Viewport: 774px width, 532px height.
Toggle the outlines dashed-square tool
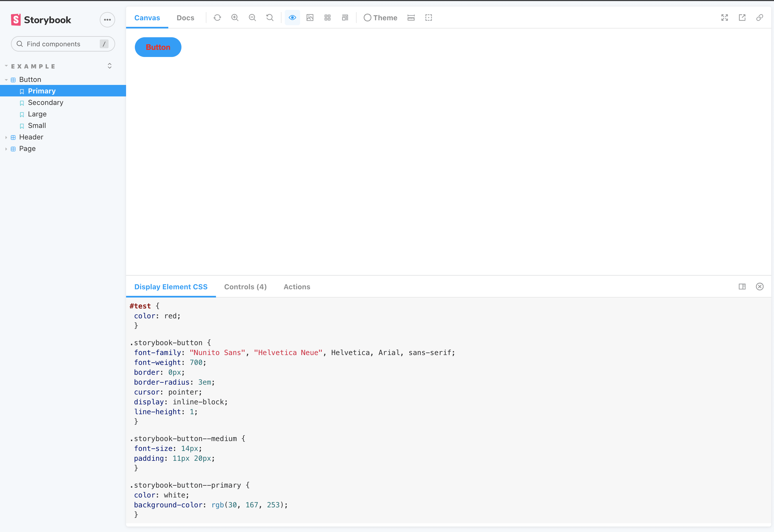tap(428, 18)
